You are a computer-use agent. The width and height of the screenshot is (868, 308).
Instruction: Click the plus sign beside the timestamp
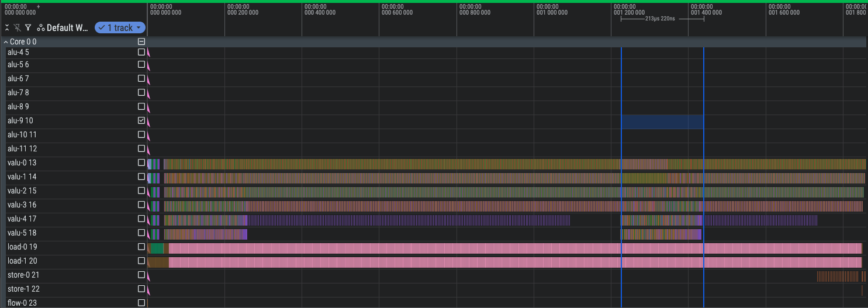coord(38,6)
